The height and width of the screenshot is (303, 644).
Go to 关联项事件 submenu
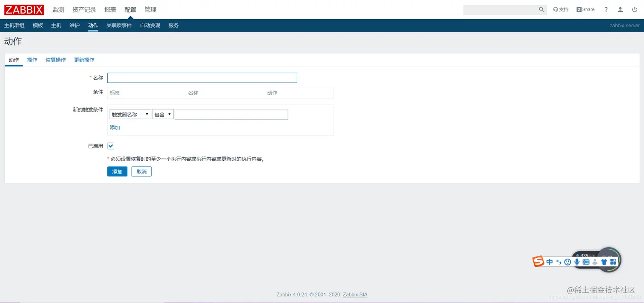(x=119, y=26)
